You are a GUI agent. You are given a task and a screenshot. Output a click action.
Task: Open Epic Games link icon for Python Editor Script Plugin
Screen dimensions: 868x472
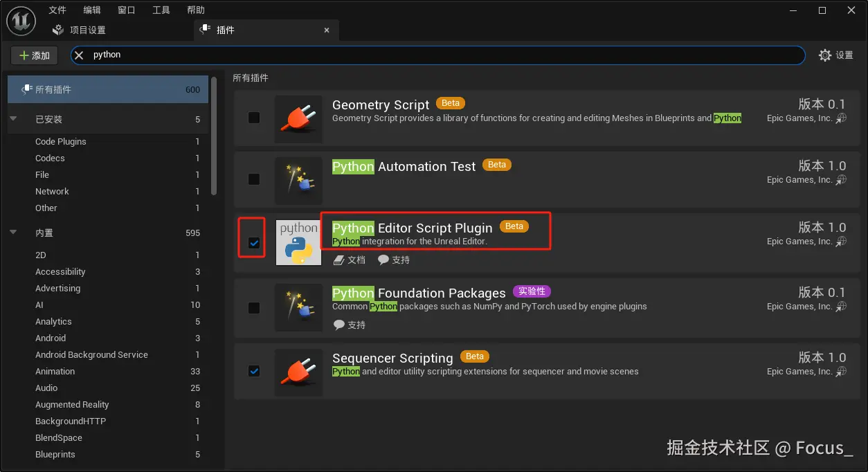pyautogui.click(x=841, y=242)
